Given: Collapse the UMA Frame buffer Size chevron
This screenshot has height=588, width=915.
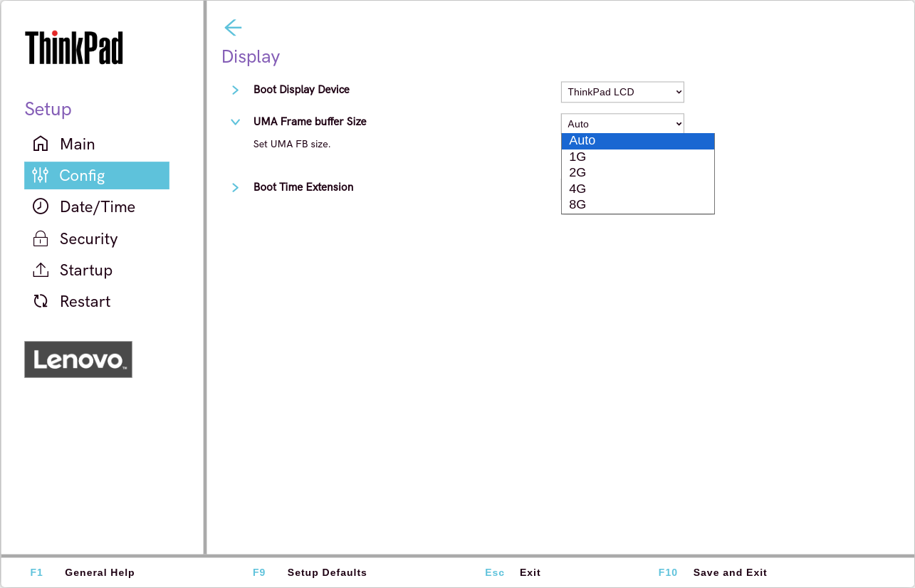Looking at the screenshot, I should pyautogui.click(x=235, y=122).
